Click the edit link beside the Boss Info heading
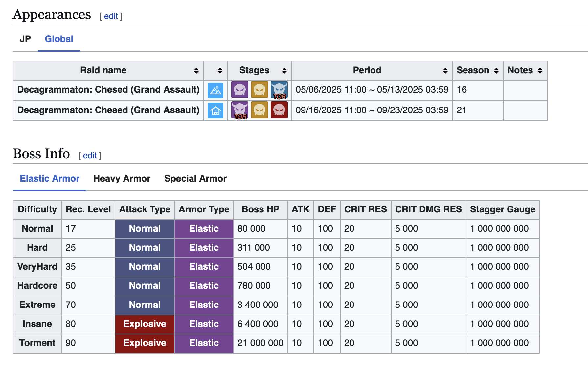This screenshot has height=367, width=588. (x=90, y=156)
